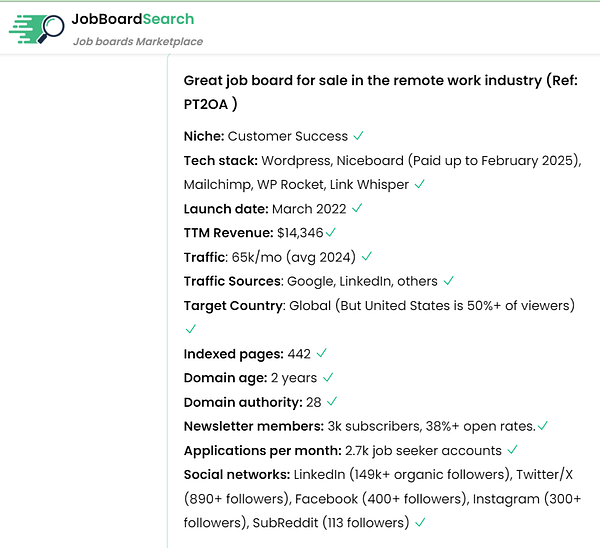This screenshot has height=548, width=600.
Task: Click the checkmark next to Domain authority 28
Action: [x=332, y=402]
